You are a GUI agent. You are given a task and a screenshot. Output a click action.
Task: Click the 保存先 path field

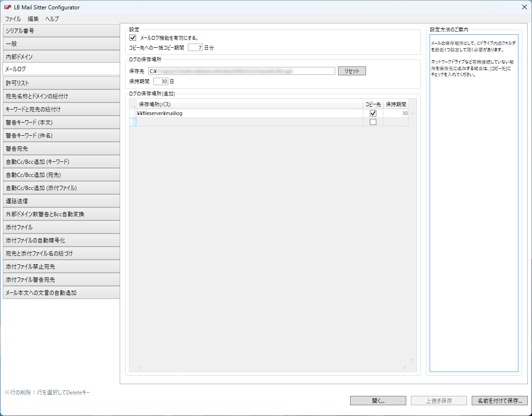(242, 71)
